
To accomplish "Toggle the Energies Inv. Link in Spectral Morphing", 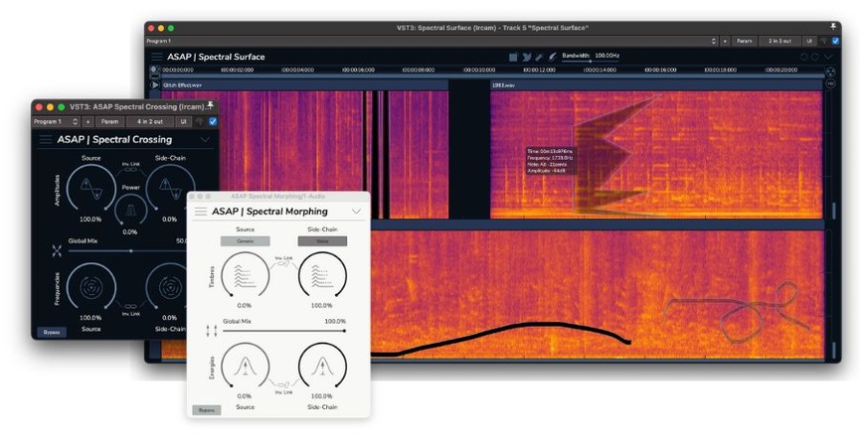I will pyautogui.click(x=283, y=387).
